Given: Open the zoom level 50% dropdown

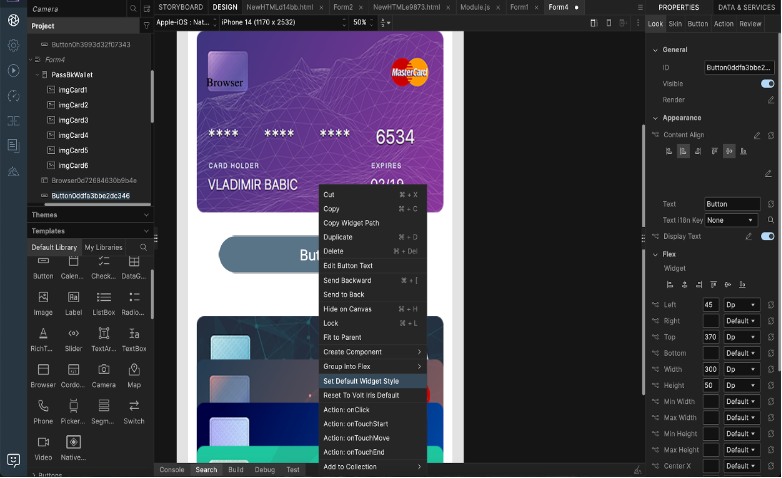Looking at the screenshot, I should pos(364,22).
